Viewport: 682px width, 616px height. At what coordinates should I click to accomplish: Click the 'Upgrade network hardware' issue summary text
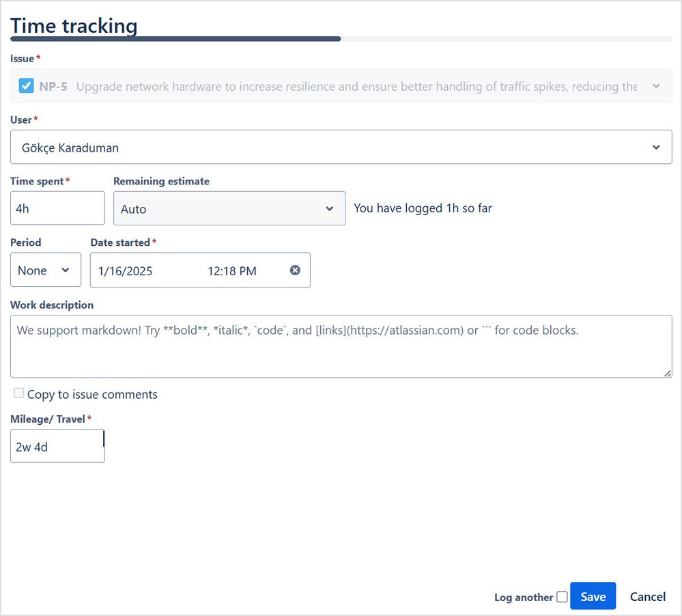pyautogui.click(x=356, y=86)
